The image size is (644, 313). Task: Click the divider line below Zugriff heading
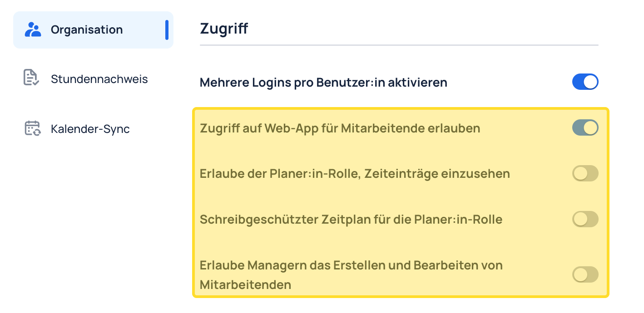click(399, 45)
